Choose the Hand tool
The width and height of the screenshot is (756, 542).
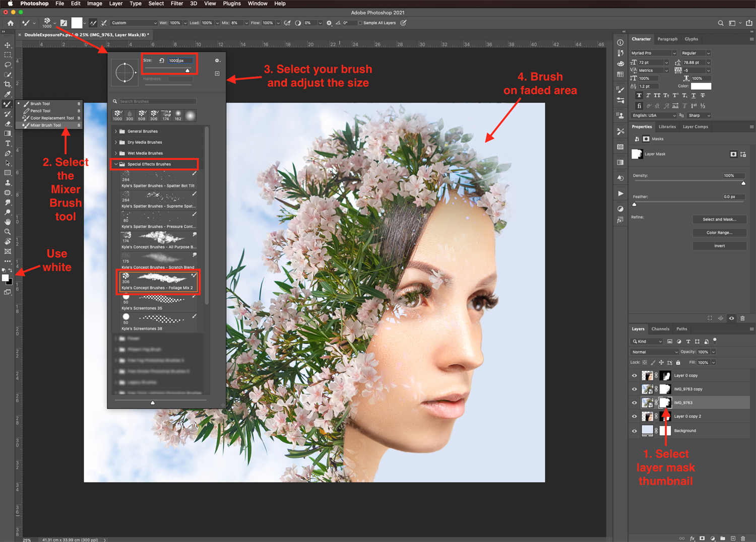(8, 222)
